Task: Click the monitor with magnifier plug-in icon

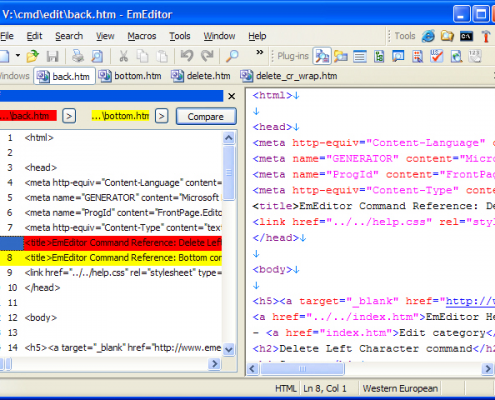Action: coord(398,56)
